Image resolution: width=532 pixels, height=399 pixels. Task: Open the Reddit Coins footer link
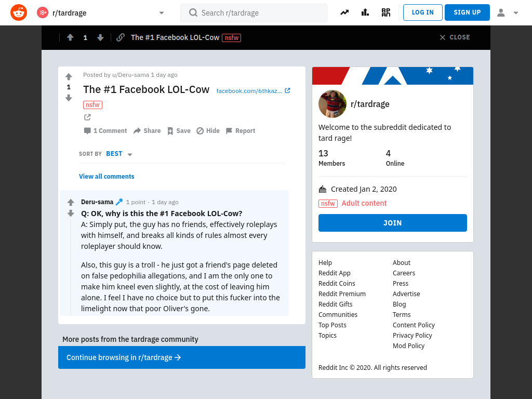point(337,283)
